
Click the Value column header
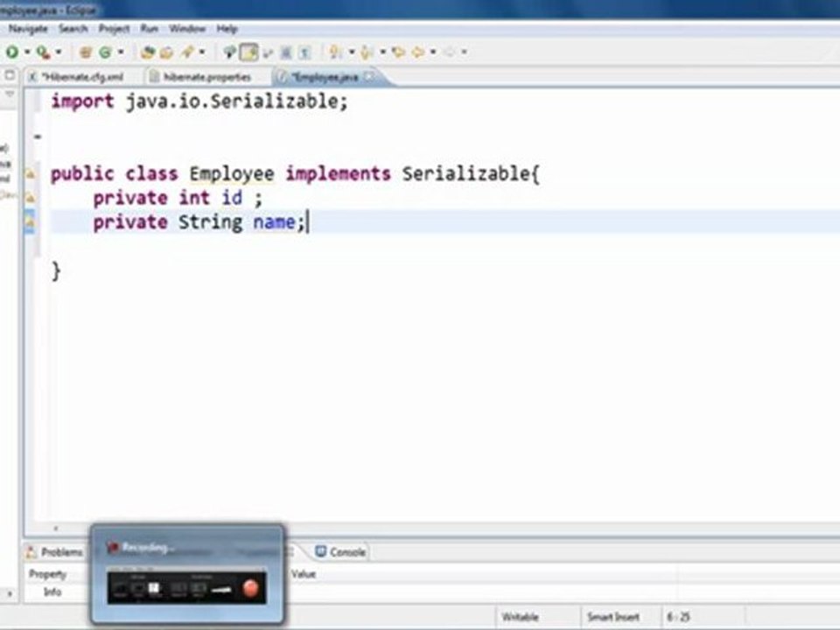[304, 574]
